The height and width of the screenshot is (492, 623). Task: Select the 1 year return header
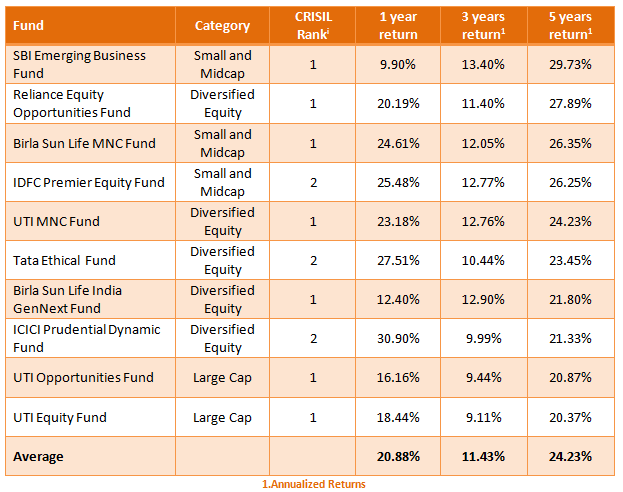pyautogui.click(x=398, y=25)
